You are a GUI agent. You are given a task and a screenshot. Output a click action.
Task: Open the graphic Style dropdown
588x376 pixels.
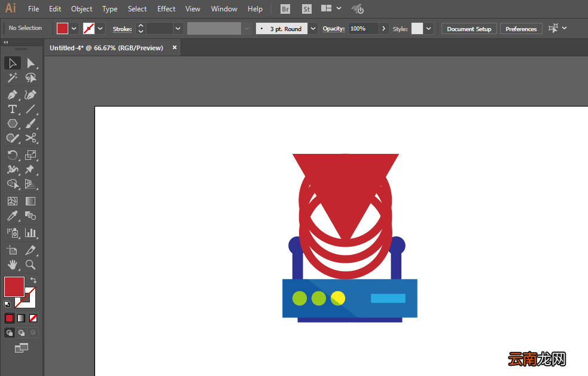pyautogui.click(x=429, y=29)
